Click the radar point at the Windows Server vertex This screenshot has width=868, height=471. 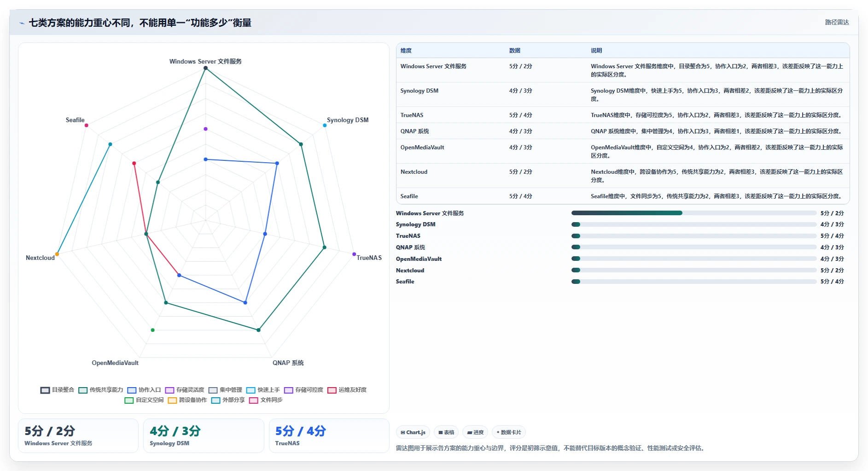point(205,68)
